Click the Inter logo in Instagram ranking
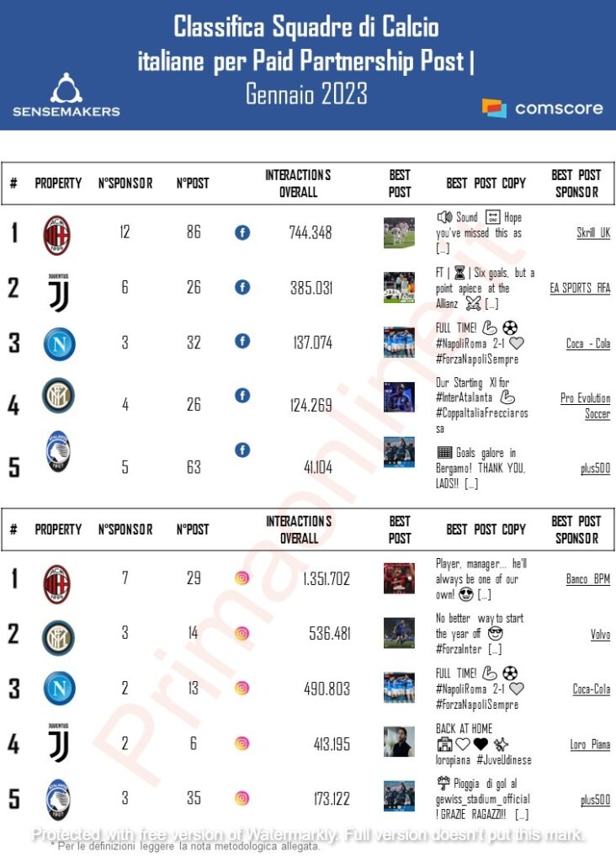The image size is (616, 862). tap(58, 638)
